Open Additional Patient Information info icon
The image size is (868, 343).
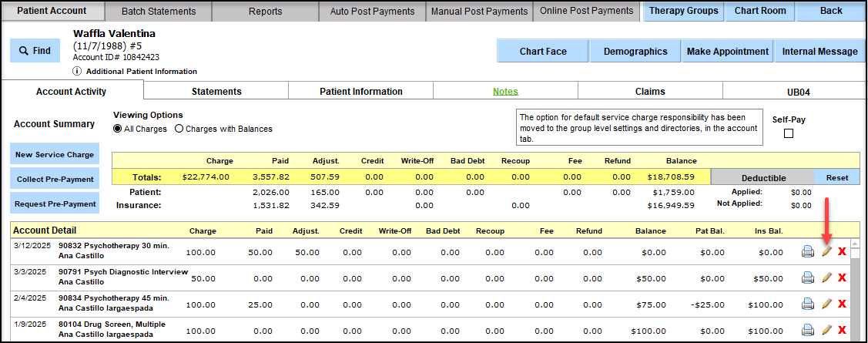[x=77, y=71]
